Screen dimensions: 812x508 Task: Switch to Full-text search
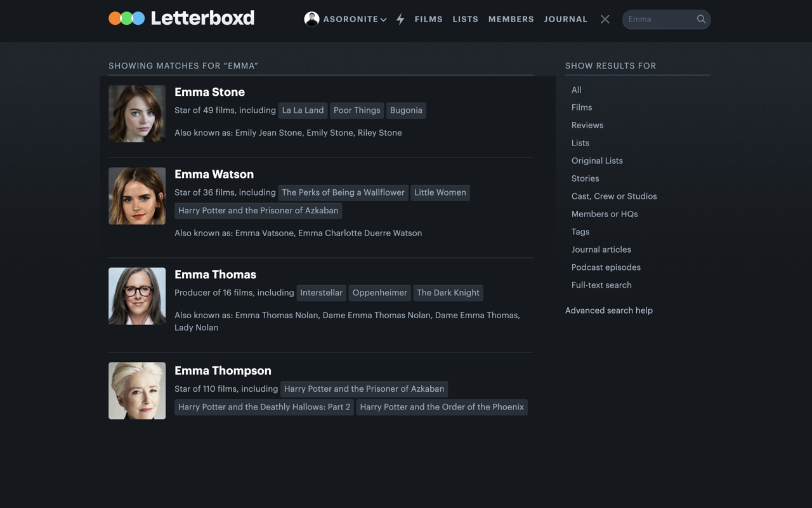pos(601,286)
